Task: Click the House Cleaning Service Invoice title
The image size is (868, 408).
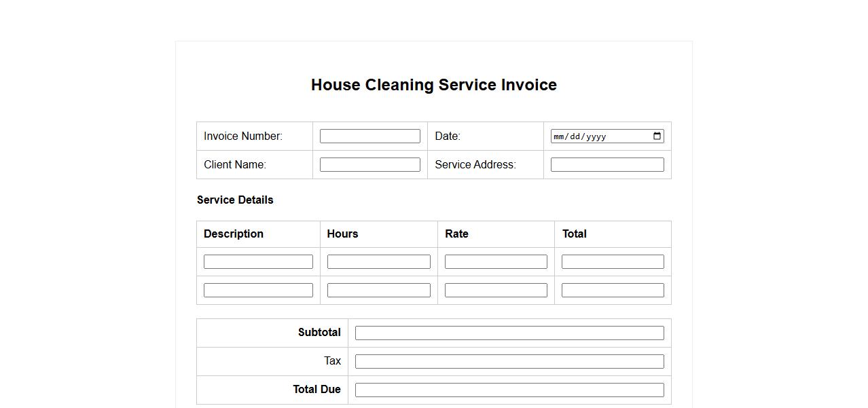Action: [434, 85]
